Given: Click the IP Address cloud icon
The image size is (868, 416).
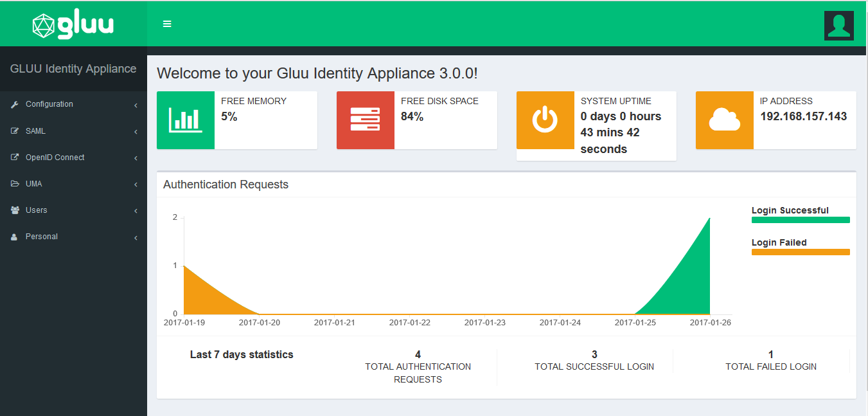Looking at the screenshot, I should [724, 120].
